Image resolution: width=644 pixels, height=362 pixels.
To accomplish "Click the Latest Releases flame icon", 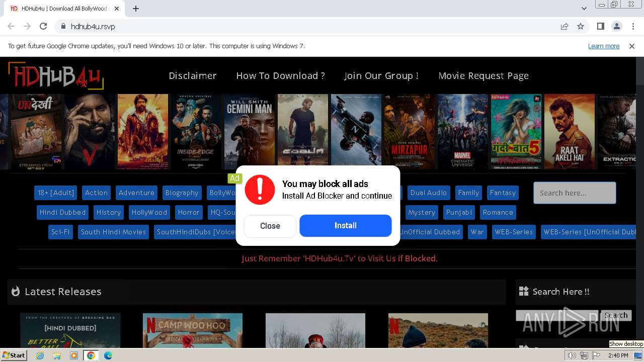I will coord(16,291).
